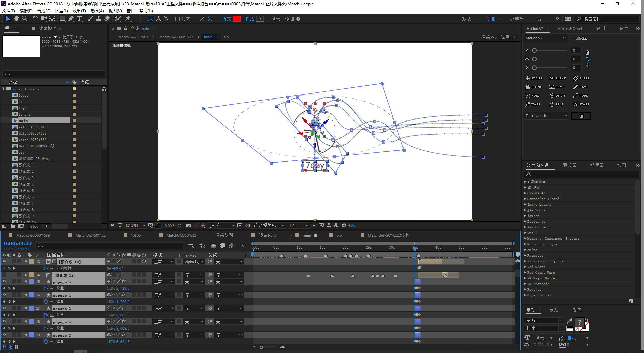Click the Puppet Pin tool
This screenshot has width=644, height=353.
128,19
